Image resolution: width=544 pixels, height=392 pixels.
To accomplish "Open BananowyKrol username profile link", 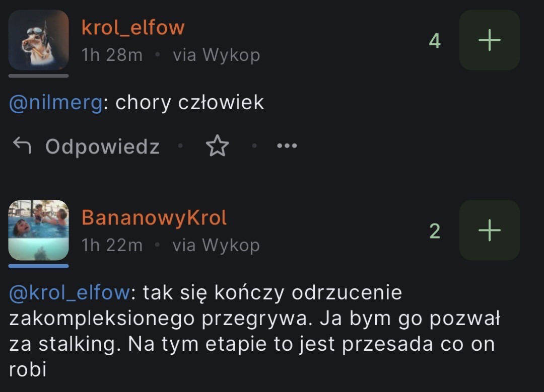I will (154, 218).
